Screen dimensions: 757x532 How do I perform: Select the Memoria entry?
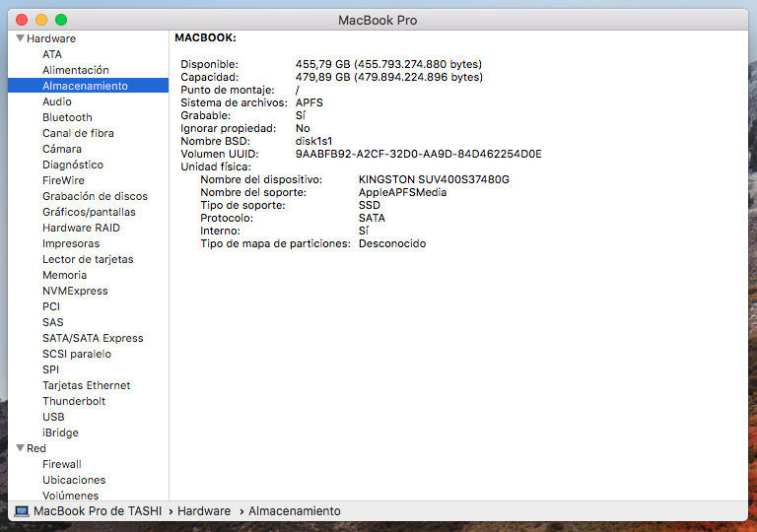(65, 275)
